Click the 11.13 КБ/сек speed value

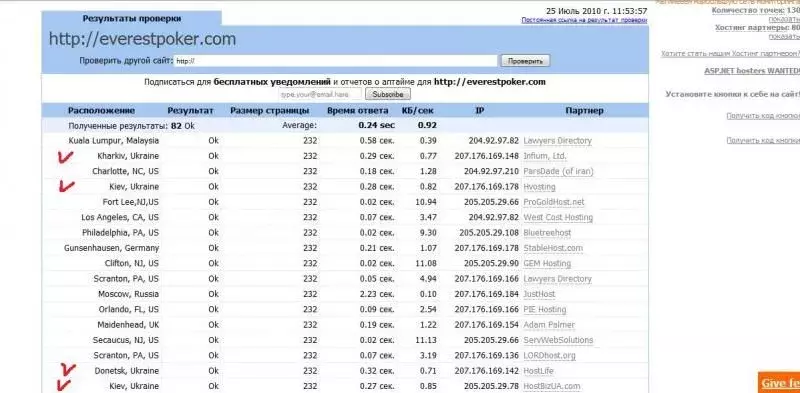pyautogui.click(x=427, y=339)
